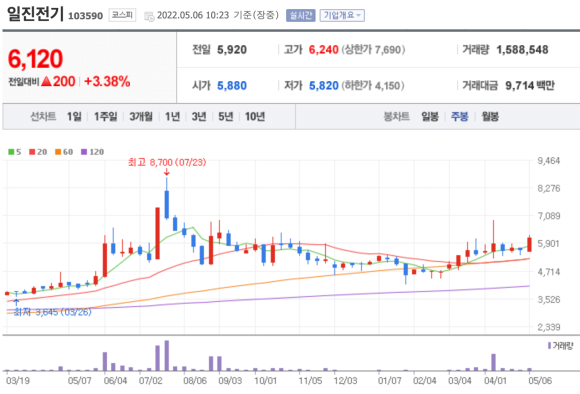Select the 3개월 line chart tab

coord(141,117)
